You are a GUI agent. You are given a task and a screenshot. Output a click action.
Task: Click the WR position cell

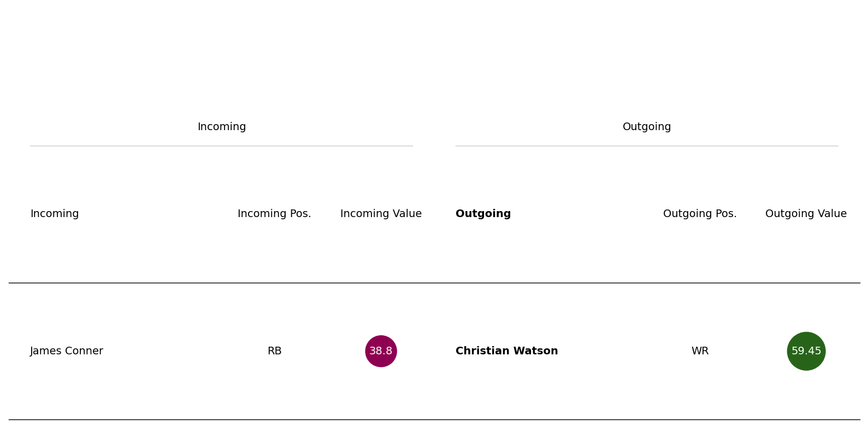click(700, 351)
